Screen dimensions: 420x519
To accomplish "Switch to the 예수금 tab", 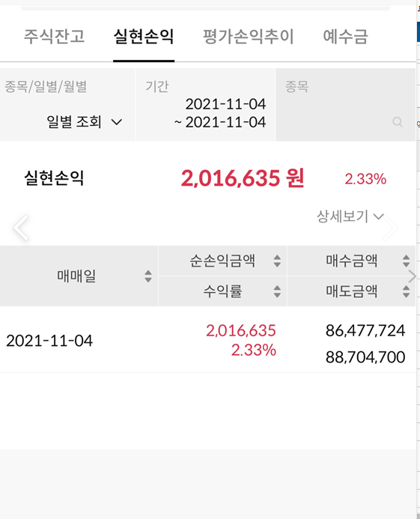I will [345, 36].
